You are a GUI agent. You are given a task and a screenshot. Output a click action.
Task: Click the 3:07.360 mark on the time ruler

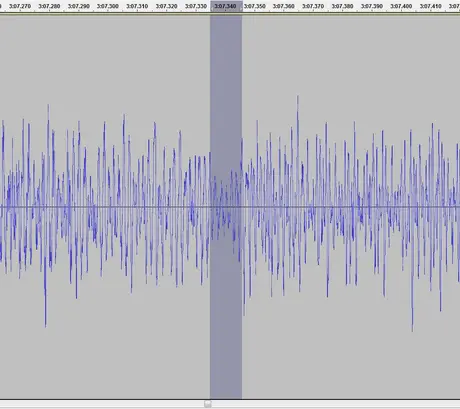284,6
